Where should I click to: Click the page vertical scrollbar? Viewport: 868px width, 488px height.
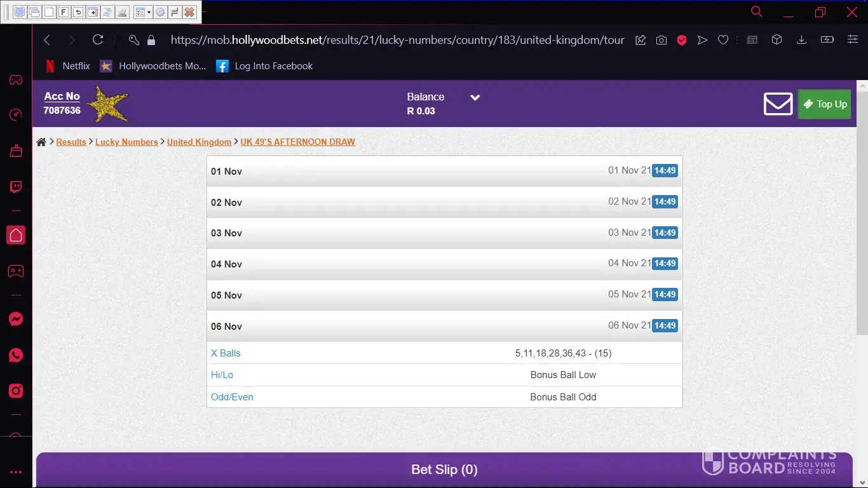tap(862, 210)
